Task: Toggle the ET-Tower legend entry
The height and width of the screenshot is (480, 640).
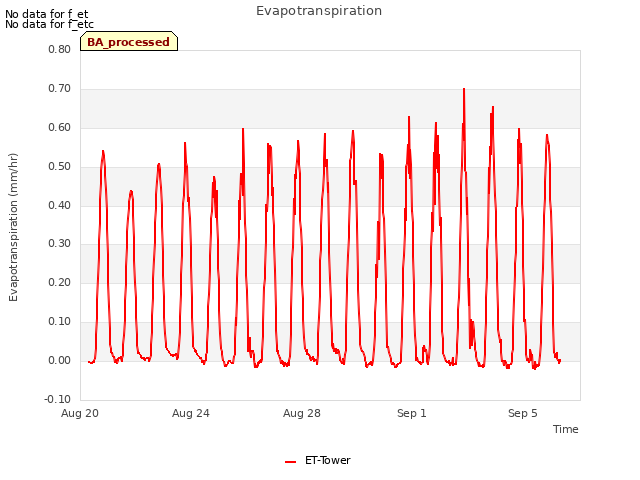Action: click(318, 460)
